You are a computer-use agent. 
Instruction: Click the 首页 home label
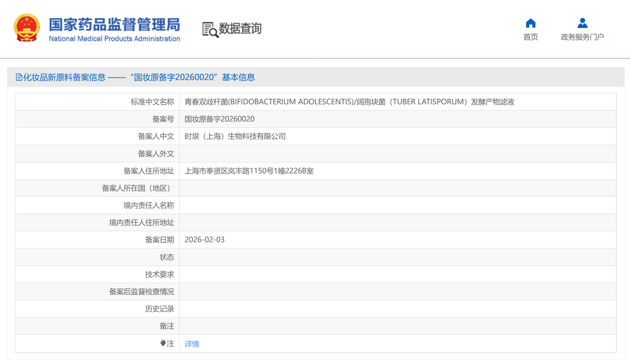[530, 37]
